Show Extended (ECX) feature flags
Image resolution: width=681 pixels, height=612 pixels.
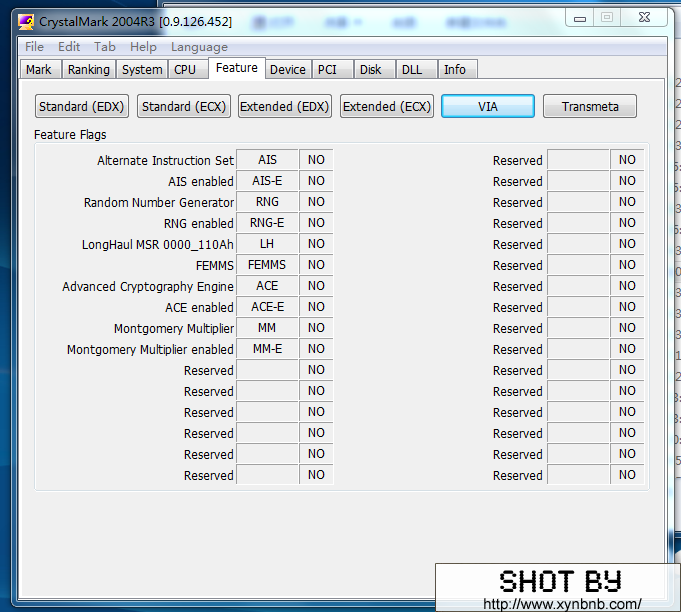(x=387, y=106)
